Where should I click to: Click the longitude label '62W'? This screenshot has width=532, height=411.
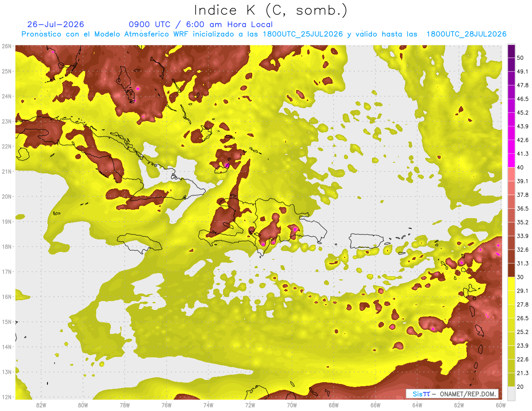459,405
